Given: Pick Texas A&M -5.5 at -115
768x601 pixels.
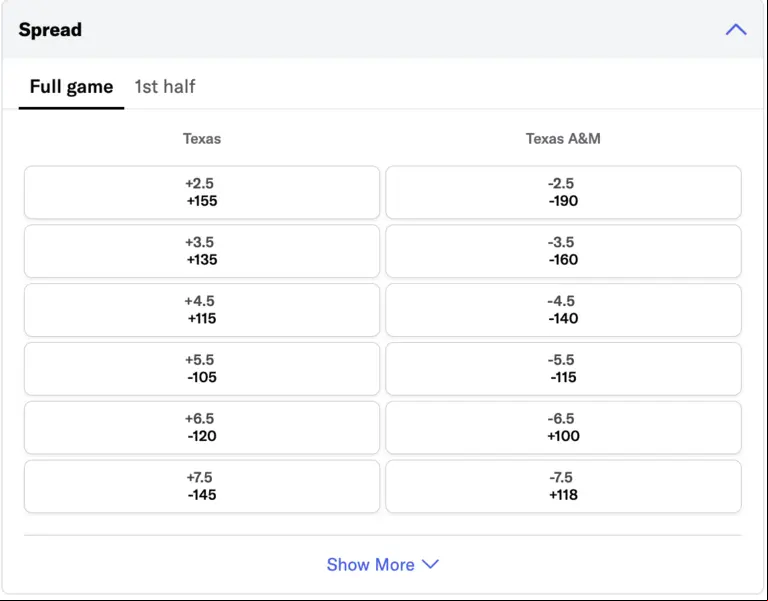Looking at the screenshot, I should 563,369.
